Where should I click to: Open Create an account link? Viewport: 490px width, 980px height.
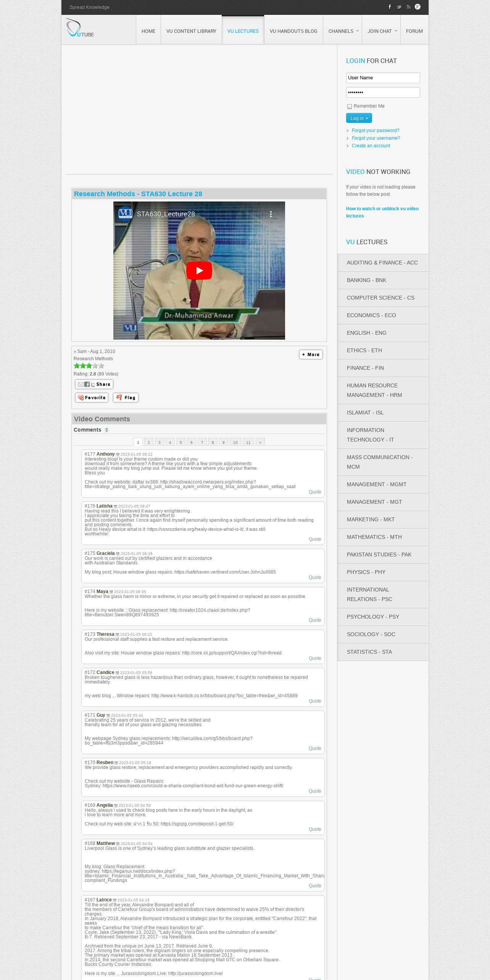click(x=371, y=146)
